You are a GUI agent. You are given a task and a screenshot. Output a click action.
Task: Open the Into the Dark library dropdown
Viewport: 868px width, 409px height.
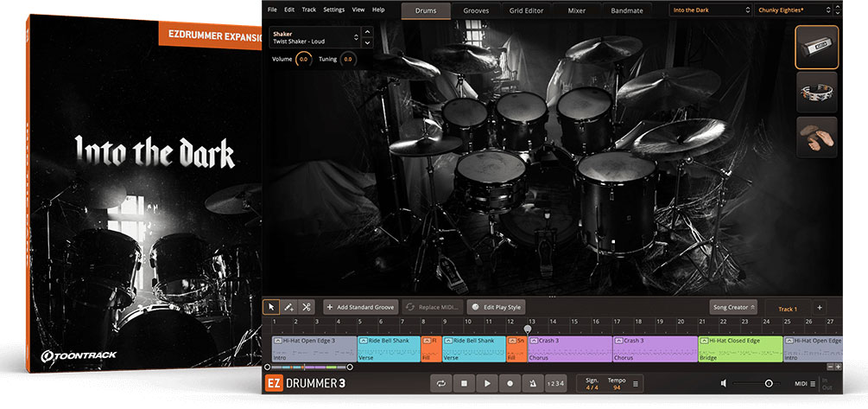(x=711, y=10)
